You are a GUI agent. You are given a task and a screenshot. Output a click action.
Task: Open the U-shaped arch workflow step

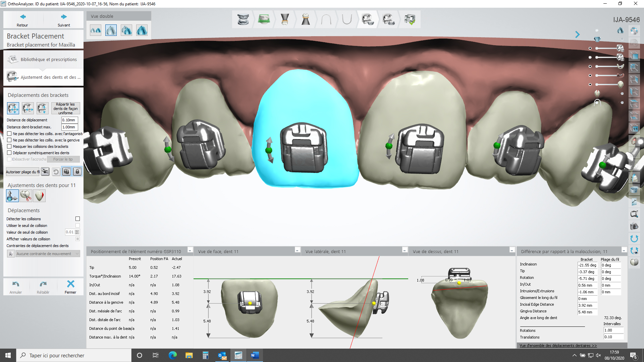pos(347,19)
